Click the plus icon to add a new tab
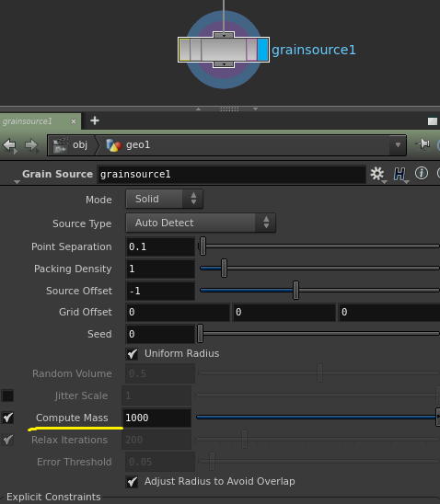The width and height of the screenshot is (440, 504). [x=95, y=120]
